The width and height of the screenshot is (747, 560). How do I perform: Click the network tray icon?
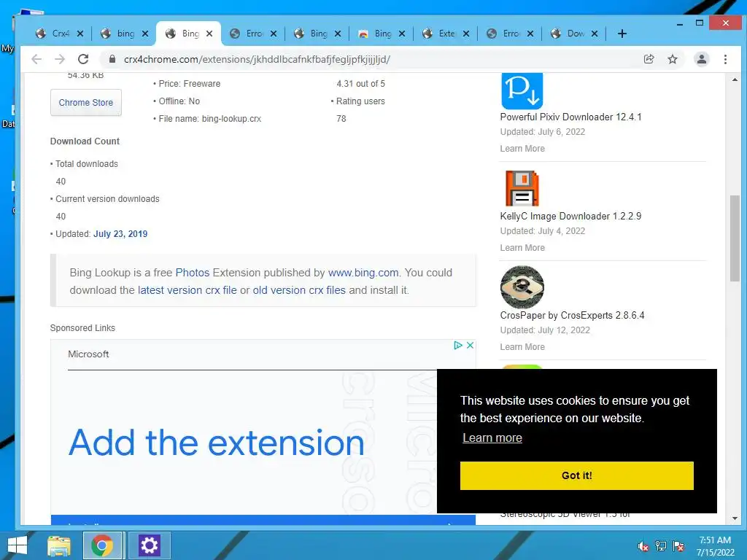[x=661, y=545]
